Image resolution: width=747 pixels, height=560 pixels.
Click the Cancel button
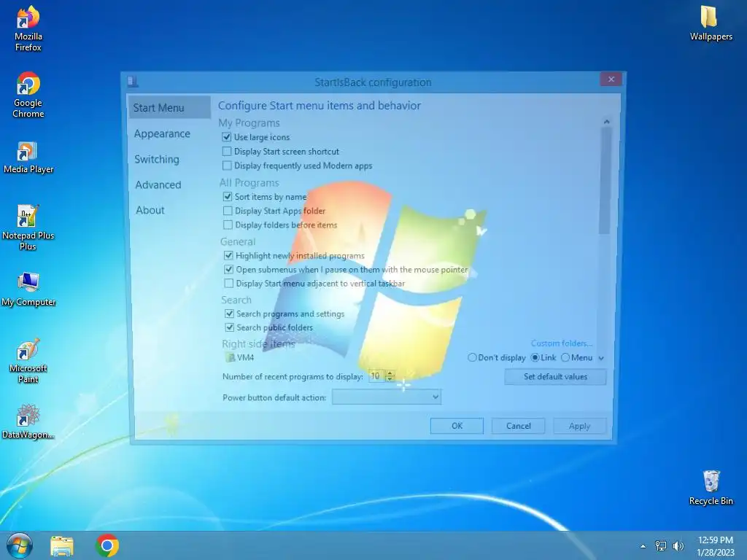519,426
